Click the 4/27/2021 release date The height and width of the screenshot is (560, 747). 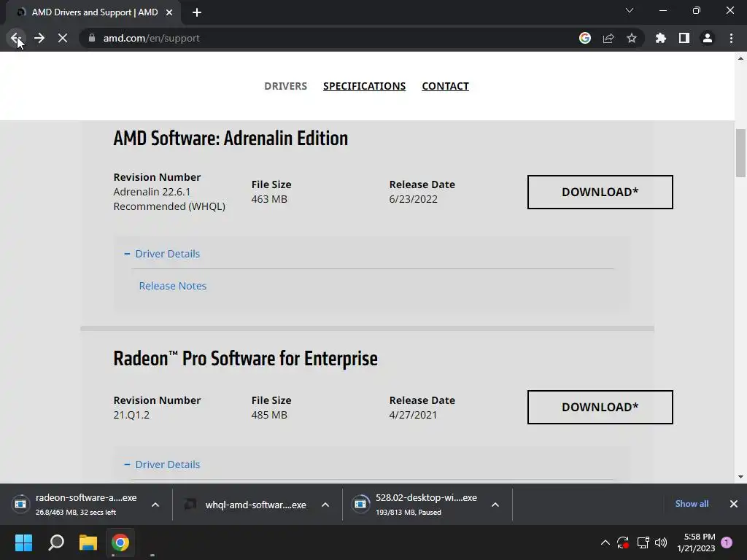[413, 415]
